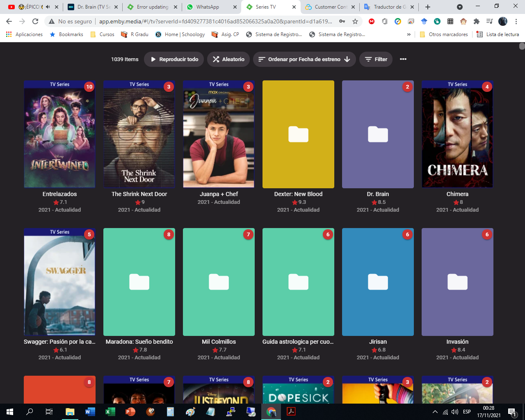Open the Entrelazados poster thumbnail

(59, 135)
